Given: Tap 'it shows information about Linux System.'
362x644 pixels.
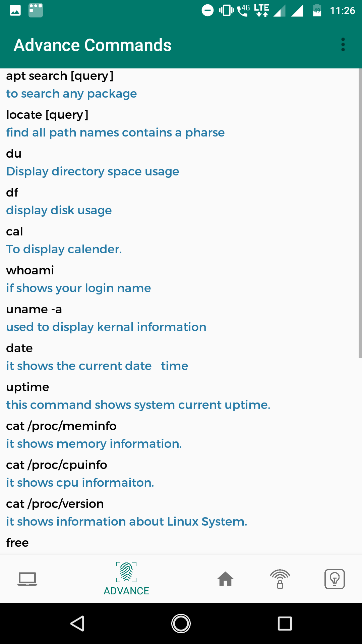Looking at the screenshot, I should [x=127, y=522].
